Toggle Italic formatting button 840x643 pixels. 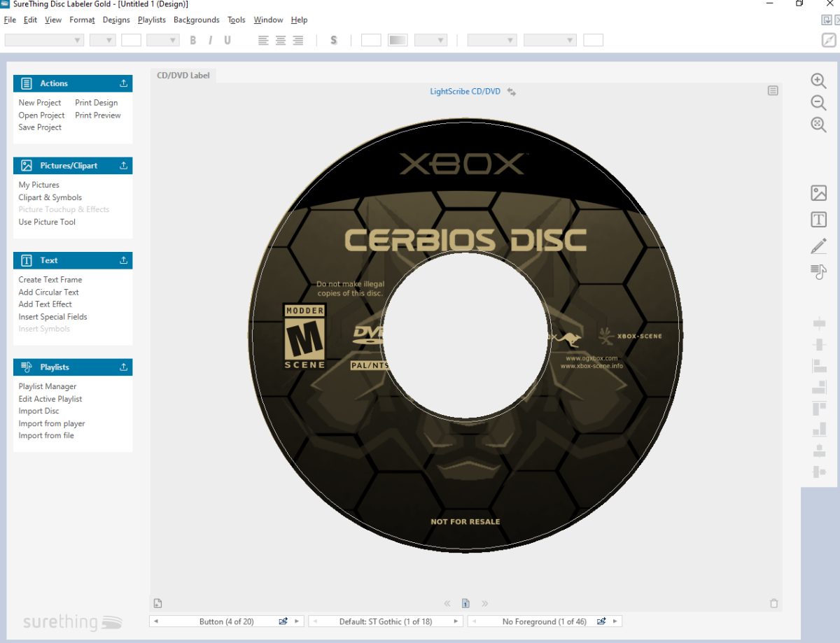[210, 41]
